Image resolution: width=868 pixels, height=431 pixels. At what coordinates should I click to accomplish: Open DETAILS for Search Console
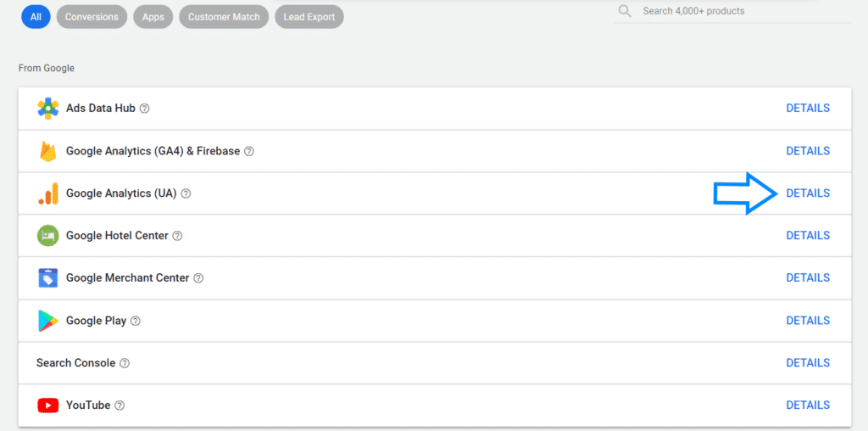pos(808,363)
